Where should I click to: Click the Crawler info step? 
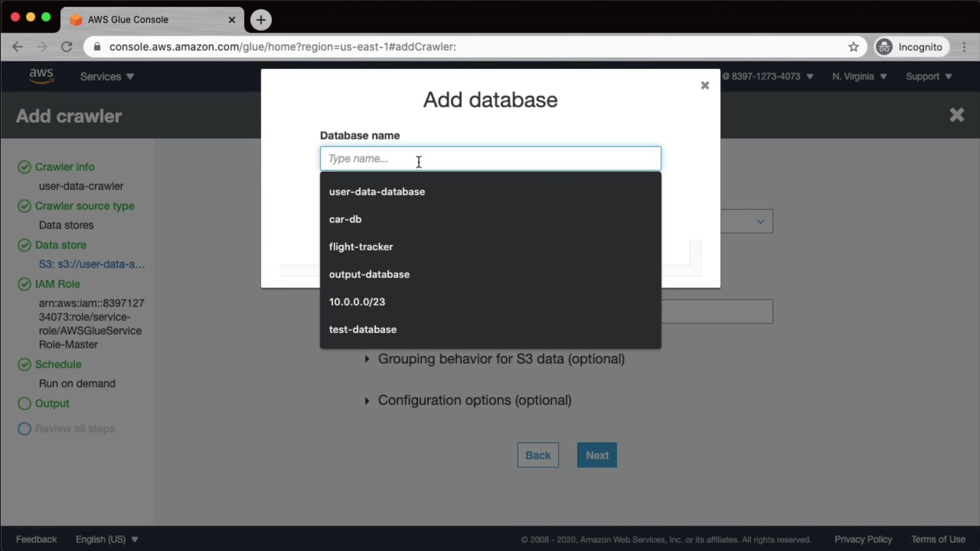[64, 167]
